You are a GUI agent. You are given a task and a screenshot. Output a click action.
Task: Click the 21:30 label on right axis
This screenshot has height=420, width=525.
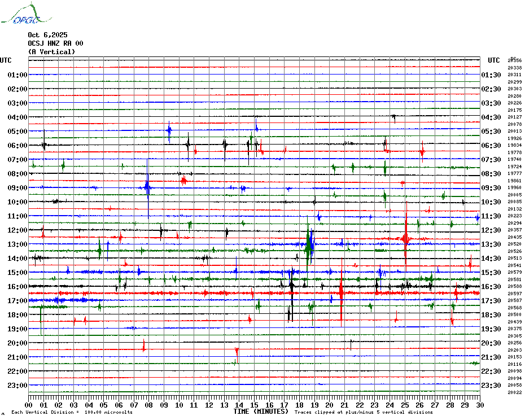point(491,357)
